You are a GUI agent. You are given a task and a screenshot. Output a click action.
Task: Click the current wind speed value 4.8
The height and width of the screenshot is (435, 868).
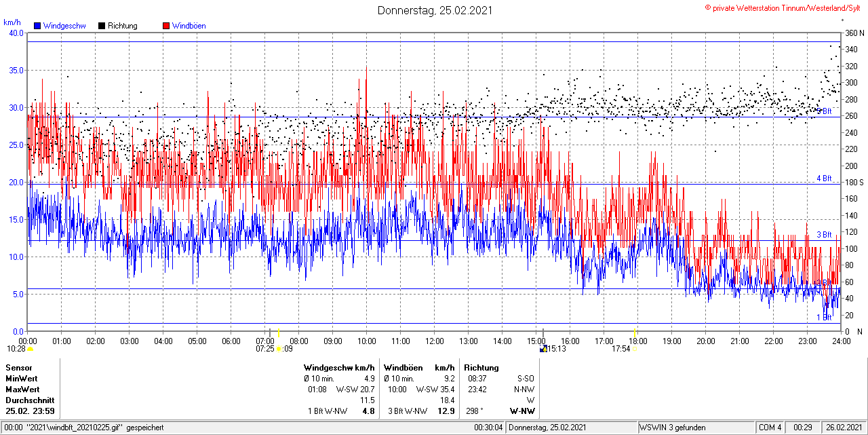click(x=368, y=411)
